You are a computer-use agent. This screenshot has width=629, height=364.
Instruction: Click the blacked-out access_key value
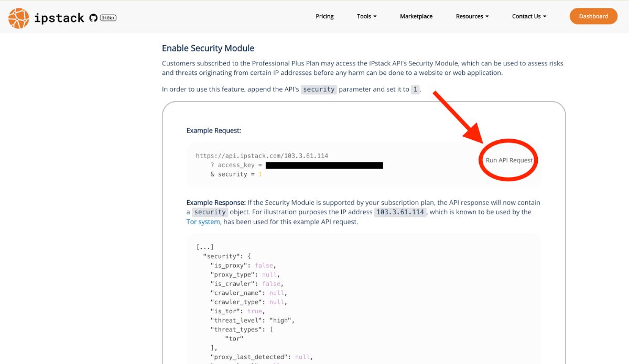coord(324,165)
